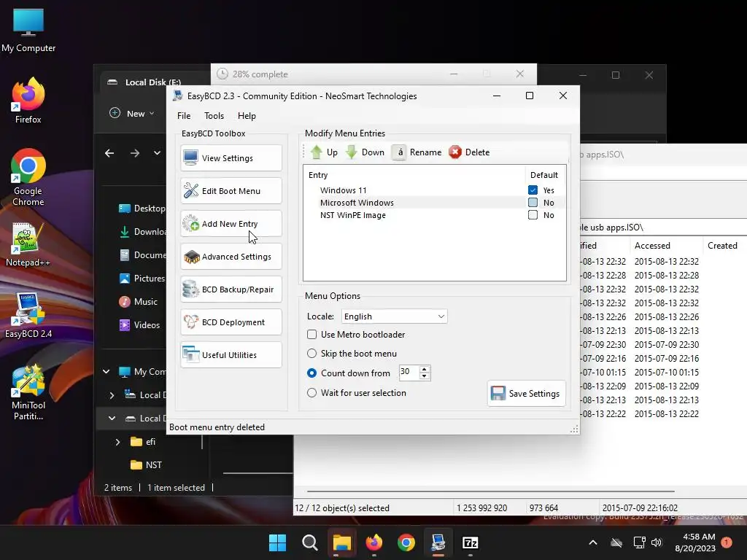Collapse My Computer tree in Explorer
747x560 pixels.
[x=107, y=371]
